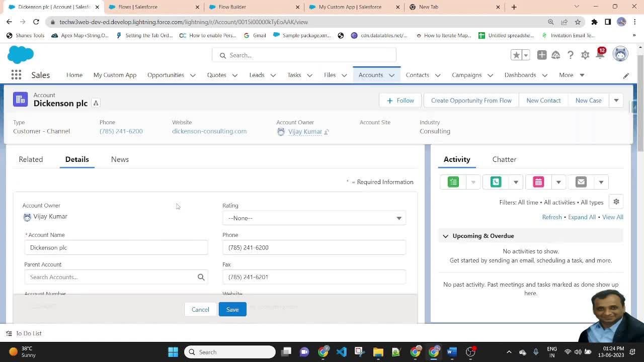Expand the Opportunities nav menu chevron
This screenshot has width=644, height=362.
(193, 75)
